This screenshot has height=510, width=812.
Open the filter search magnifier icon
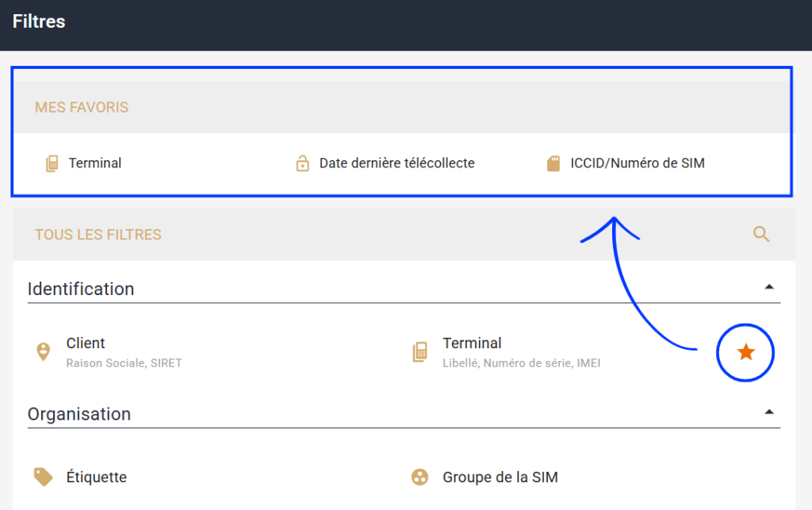click(761, 234)
